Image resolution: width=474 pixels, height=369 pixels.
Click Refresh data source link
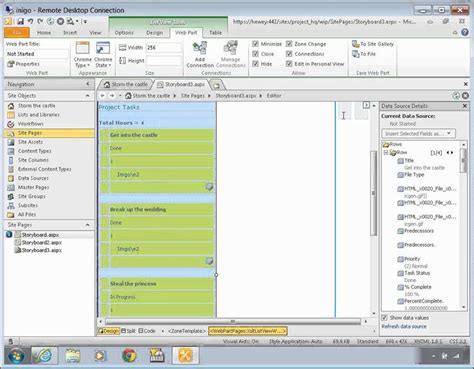(404, 326)
